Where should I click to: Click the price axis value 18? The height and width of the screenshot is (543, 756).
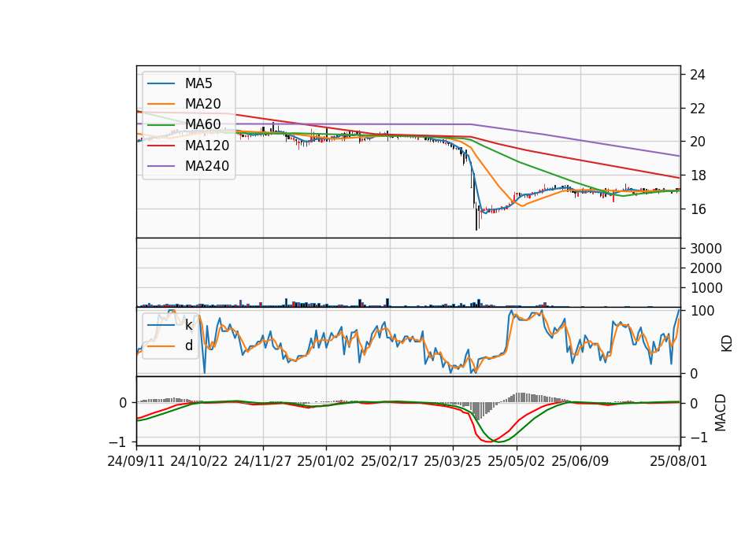(697, 175)
